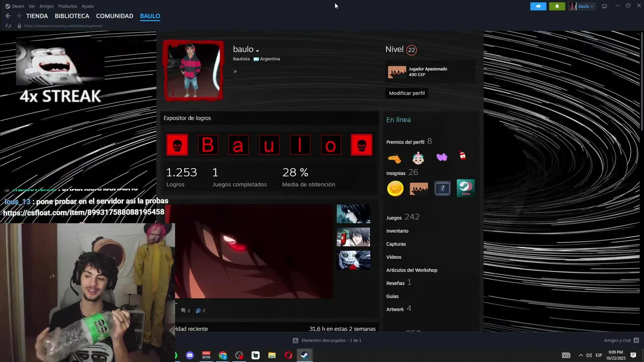Open the Artwork 4 link
Viewport: 644px width, 362px height.
pyautogui.click(x=398, y=309)
